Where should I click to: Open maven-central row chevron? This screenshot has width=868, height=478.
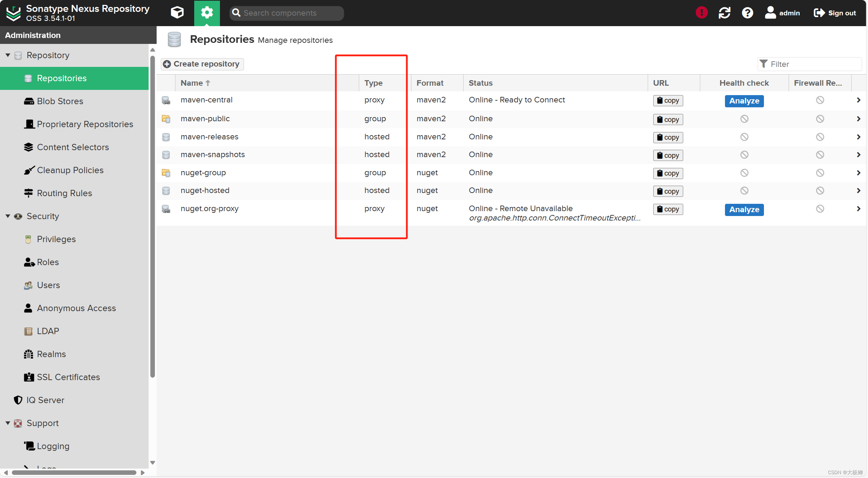pyautogui.click(x=858, y=100)
